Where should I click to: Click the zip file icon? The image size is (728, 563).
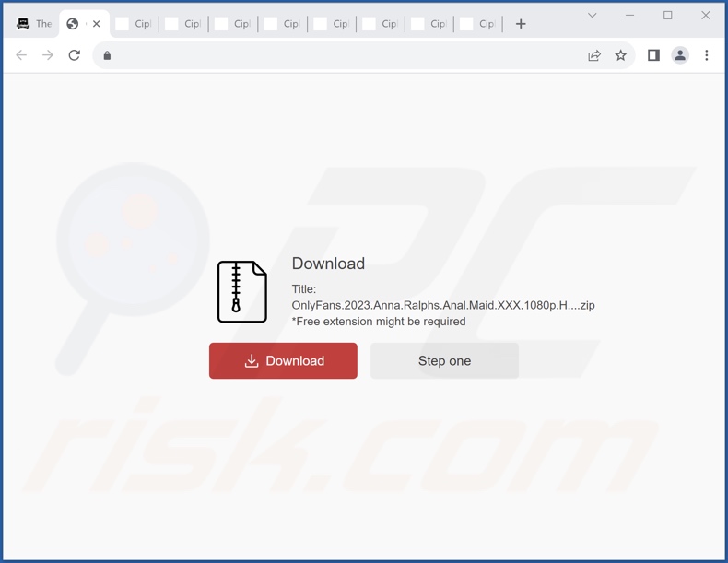[x=241, y=292]
